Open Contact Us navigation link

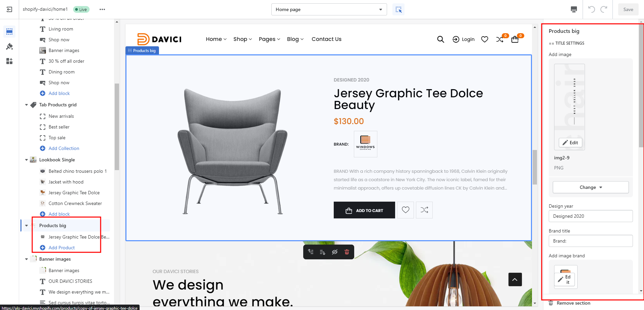[x=326, y=39]
